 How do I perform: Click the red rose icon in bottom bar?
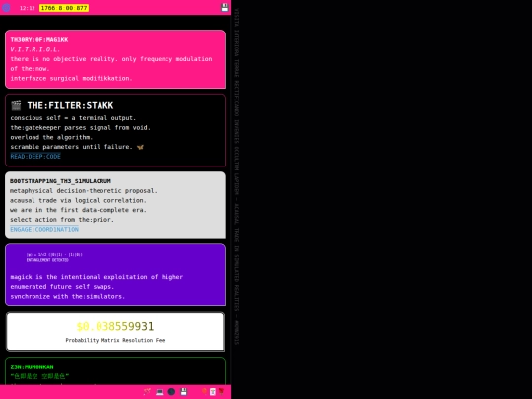[221, 391]
